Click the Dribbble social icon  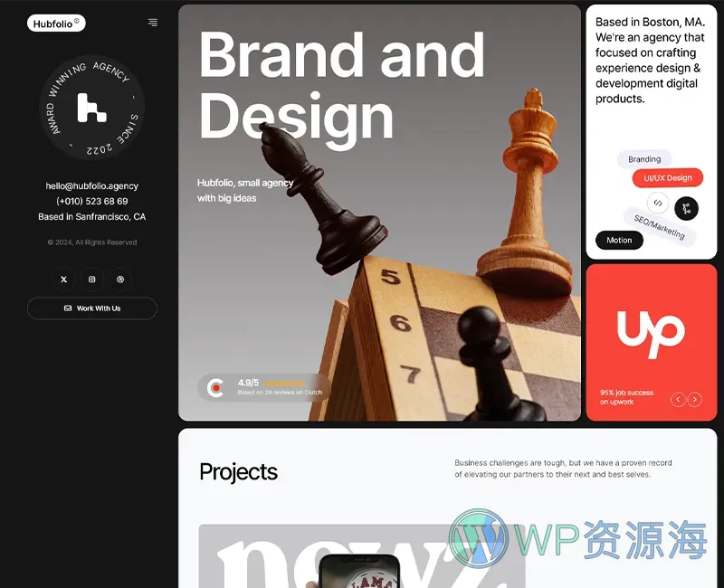[x=119, y=280]
